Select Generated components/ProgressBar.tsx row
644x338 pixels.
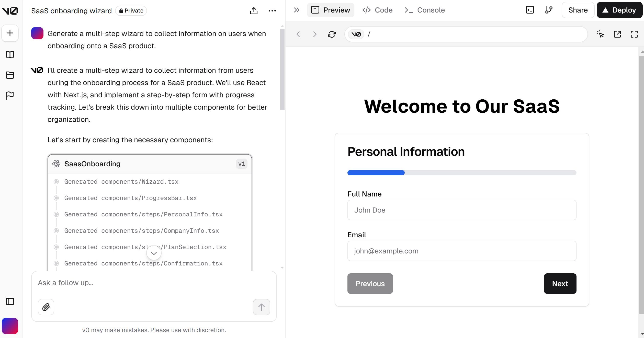click(131, 198)
